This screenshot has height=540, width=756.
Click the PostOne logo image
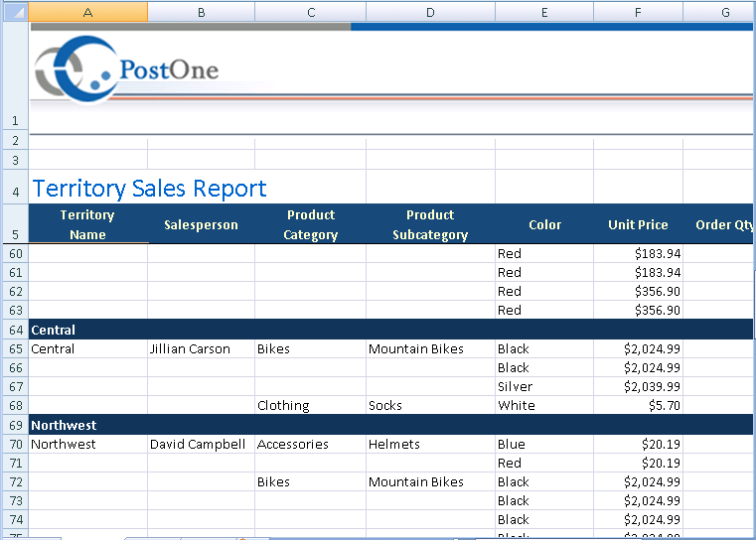pos(126,69)
